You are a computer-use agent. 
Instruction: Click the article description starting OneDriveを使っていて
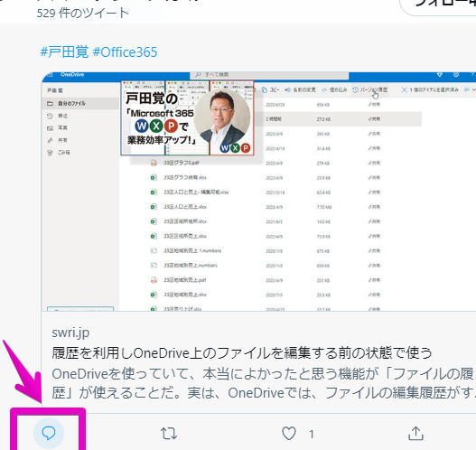(264, 383)
